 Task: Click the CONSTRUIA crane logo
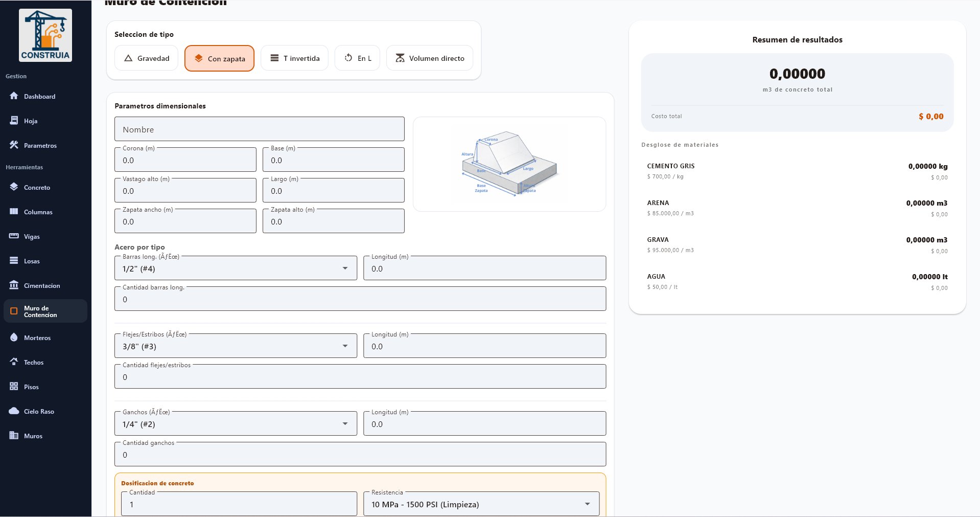[45, 35]
